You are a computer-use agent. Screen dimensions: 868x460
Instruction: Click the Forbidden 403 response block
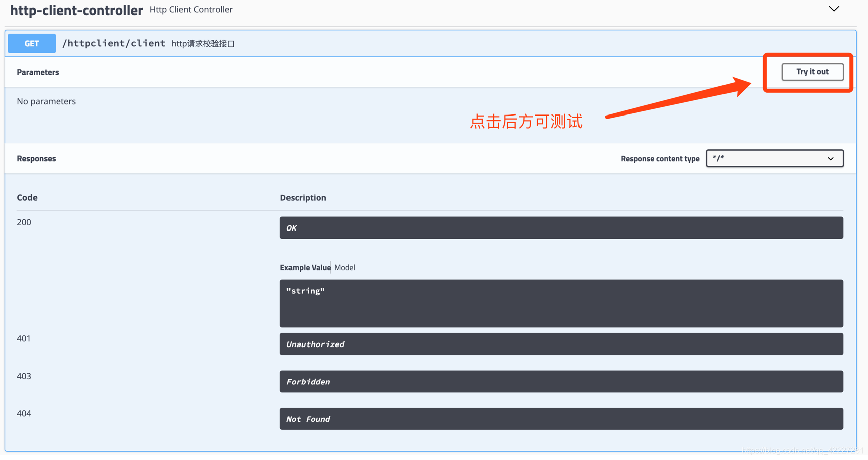pos(561,381)
